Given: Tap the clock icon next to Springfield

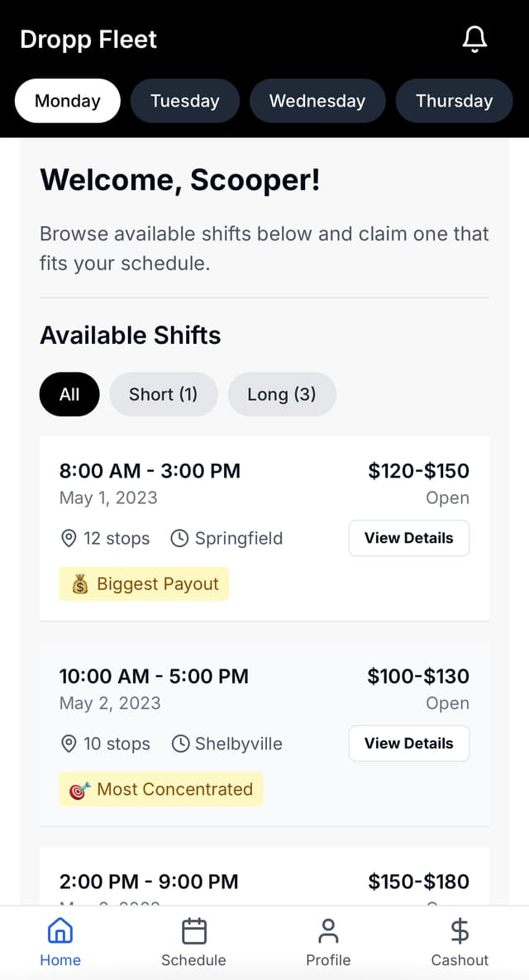Looking at the screenshot, I should [x=180, y=538].
